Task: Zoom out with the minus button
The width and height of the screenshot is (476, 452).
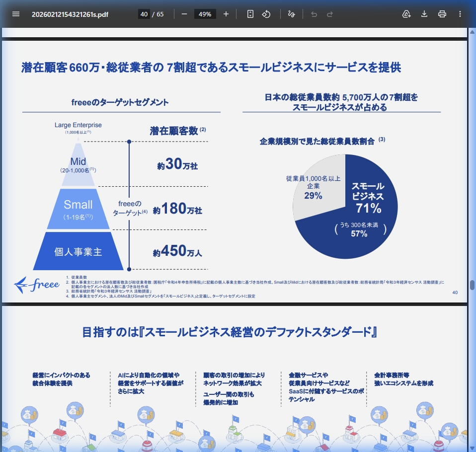Action: (184, 14)
